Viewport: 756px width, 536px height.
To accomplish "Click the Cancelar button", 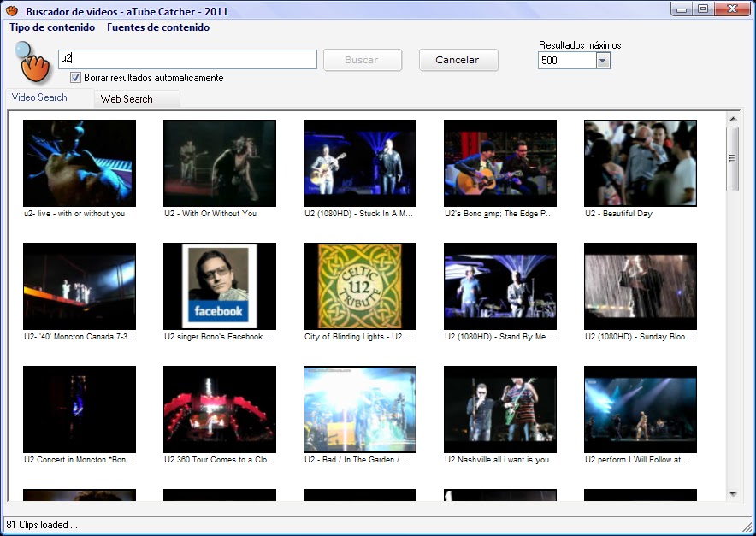I will [x=458, y=60].
